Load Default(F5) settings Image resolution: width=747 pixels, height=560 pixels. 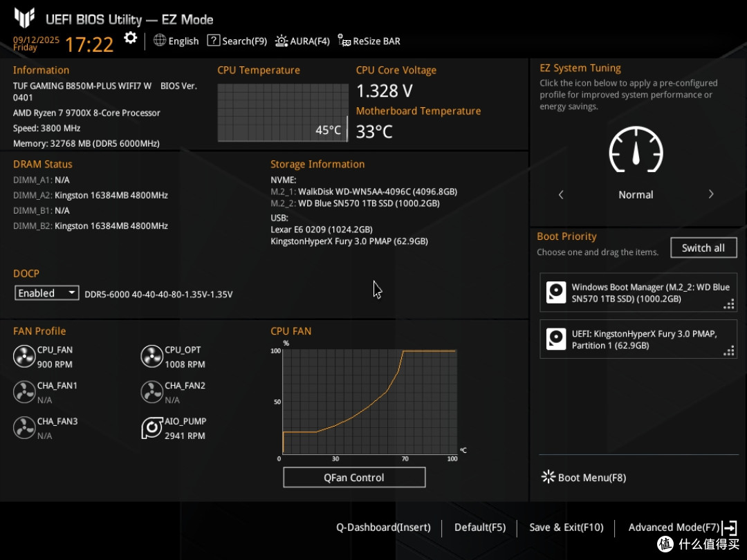tap(480, 527)
